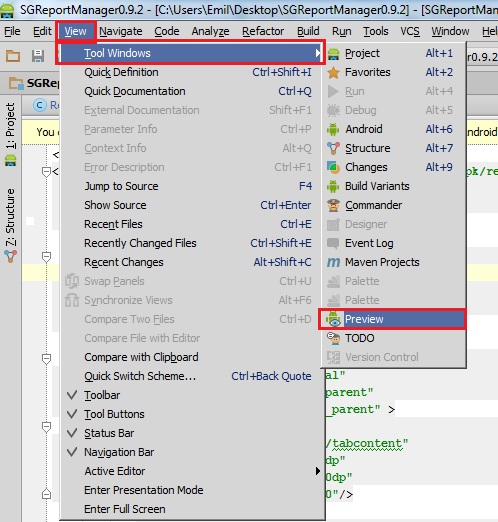Image resolution: width=498 pixels, height=522 pixels.
Task: Select the Android tool window icon
Action: pos(333,129)
